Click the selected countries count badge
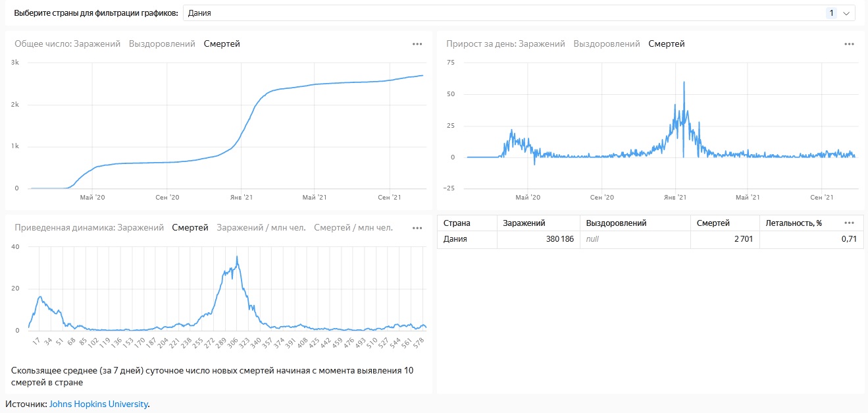This screenshot has height=413, width=868. [x=831, y=13]
